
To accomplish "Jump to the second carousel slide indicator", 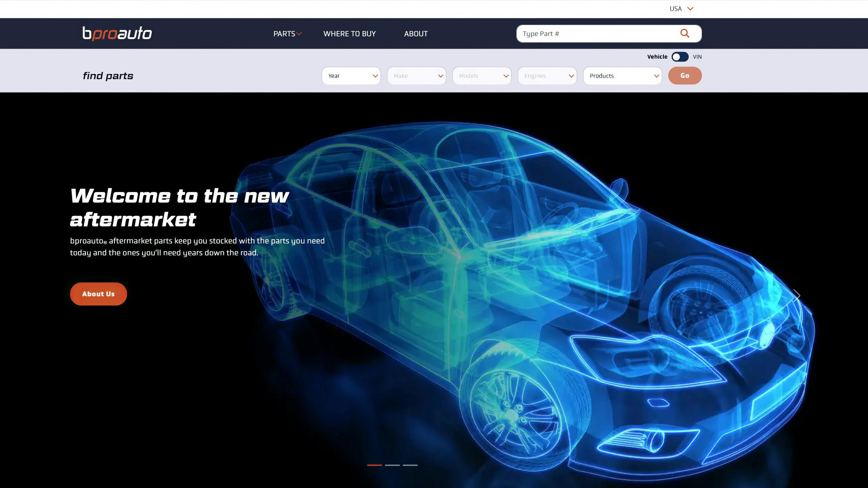I will point(392,465).
